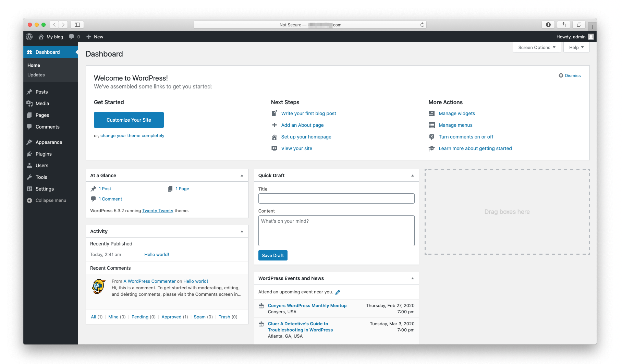Click the Appearance brush icon

(x=30, y=142)
